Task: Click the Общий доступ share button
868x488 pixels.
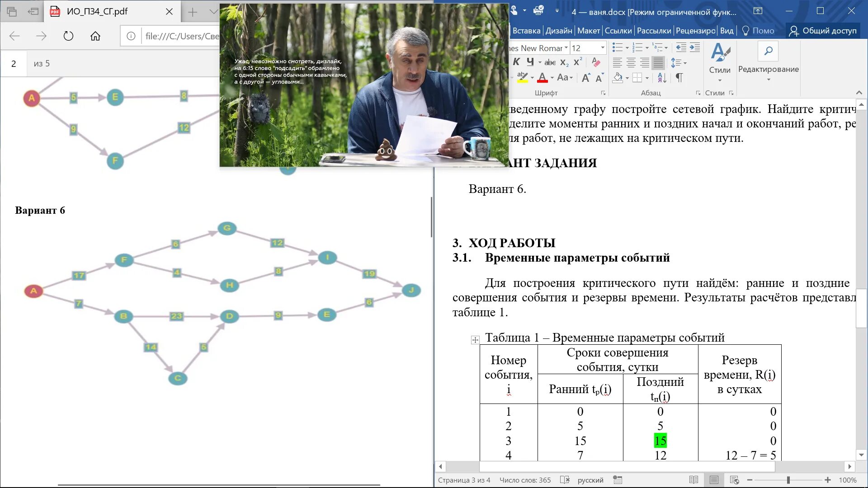Action: (x=823, y=31)
